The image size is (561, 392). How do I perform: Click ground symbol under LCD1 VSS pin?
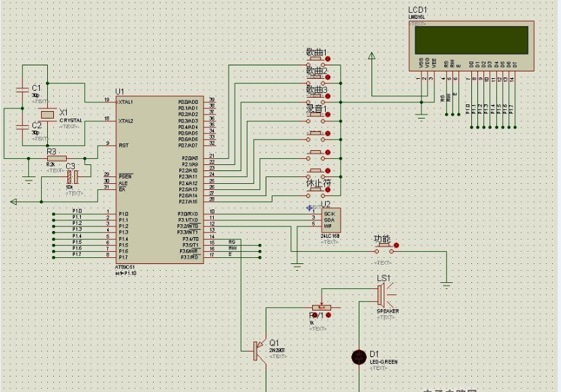click(421, 117)
